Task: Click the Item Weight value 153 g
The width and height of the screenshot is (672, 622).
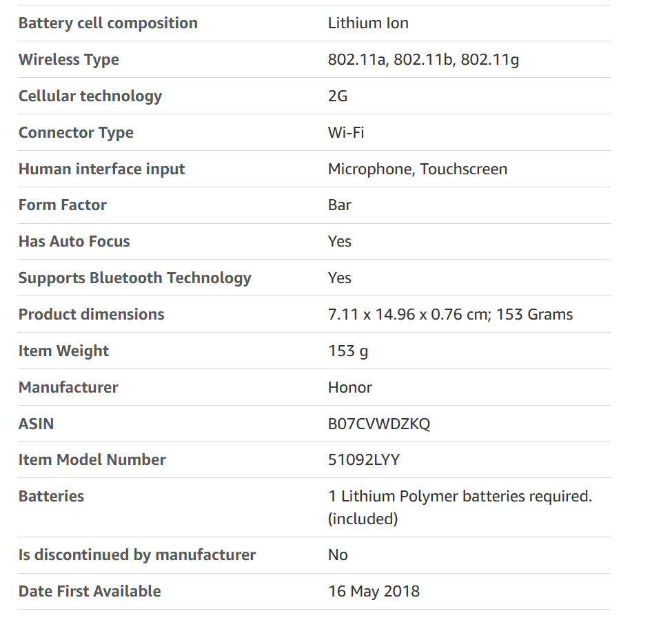Action: point(348,351)
